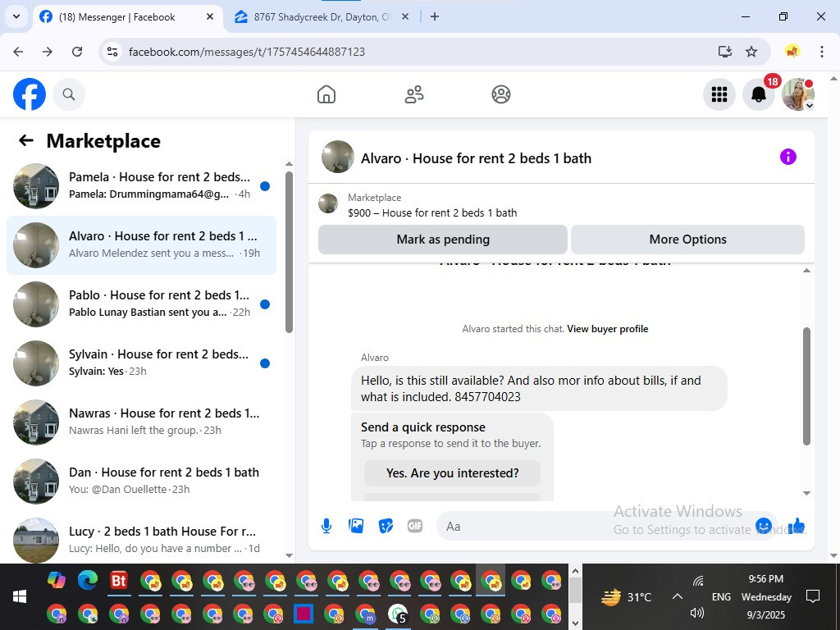Image resolution: width=840 pixels, height=630 pixels.
Task: Click the message text field Aa
Action: pos(595,526)
